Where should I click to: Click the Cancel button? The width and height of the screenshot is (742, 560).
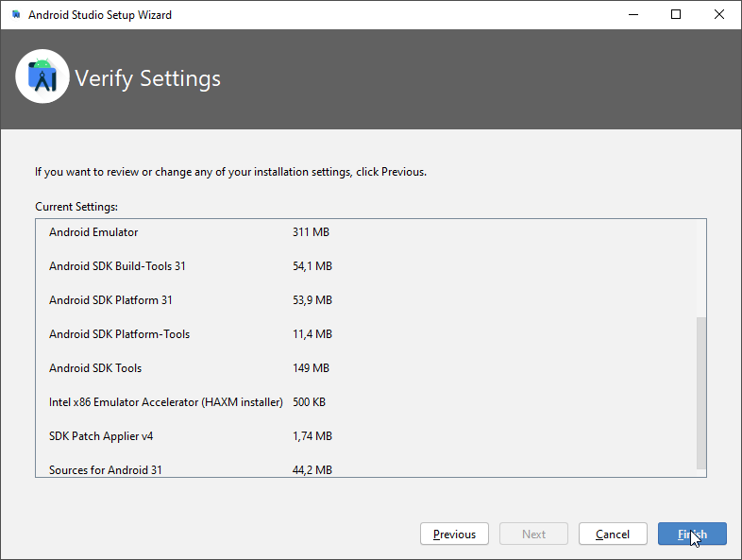[x=613, y=534]
